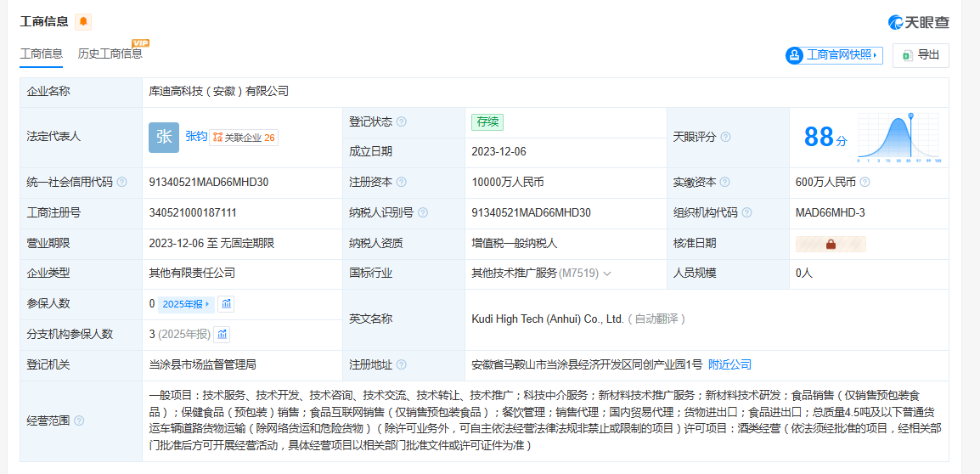Viewport: 980px width, 474px height.
Task: Click help icon beside 经营范围
Action: click(79, 420)
